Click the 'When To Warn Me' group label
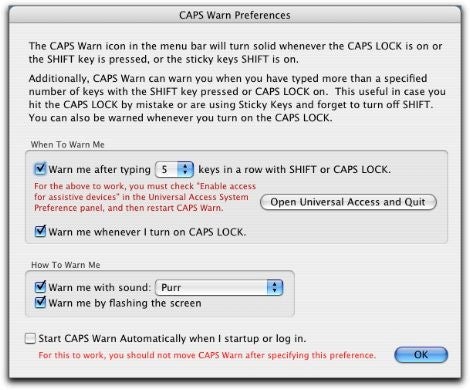Viewport: 470px width, 390px height. pyautogui.click(x=68, y=145)
